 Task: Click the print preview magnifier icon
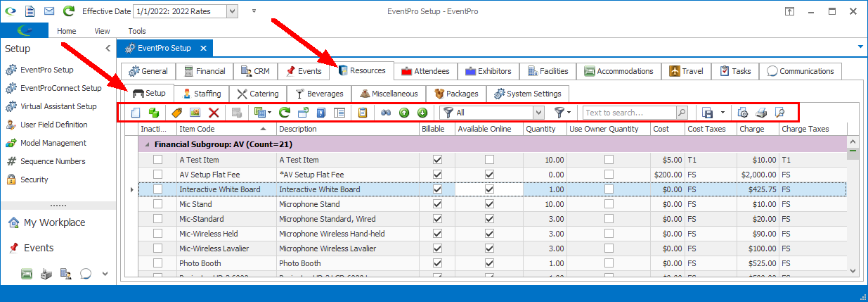point(779,113)
